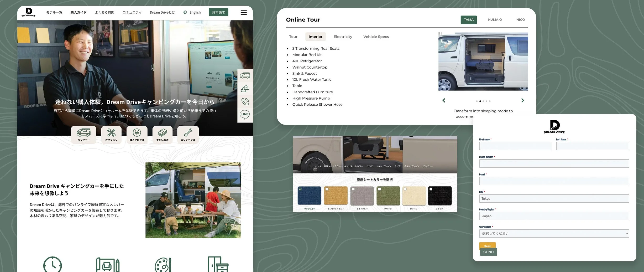This screenshot has height=272, width=644.
Task: Click the family camping photo beside the van
Action: (x=193, y=200)
